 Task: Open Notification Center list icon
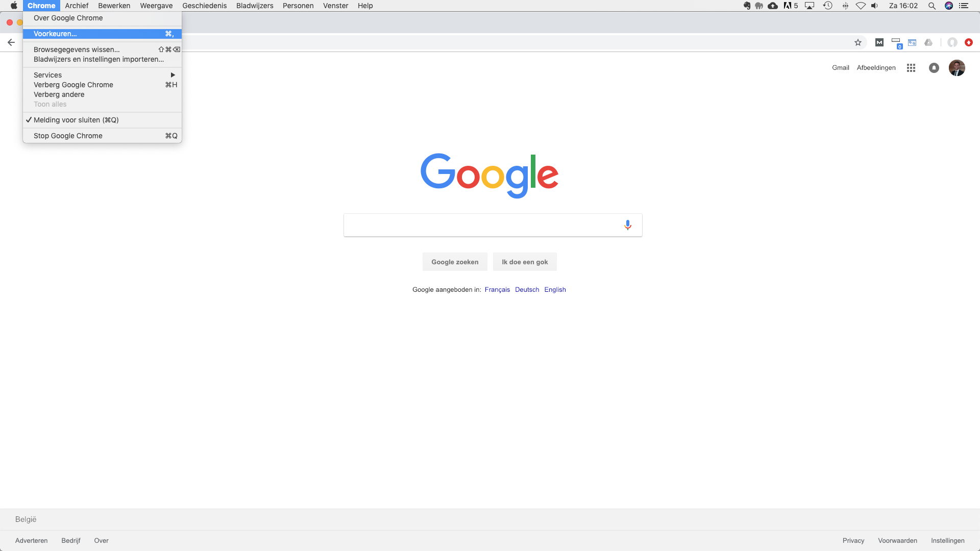tap(964, 6)
